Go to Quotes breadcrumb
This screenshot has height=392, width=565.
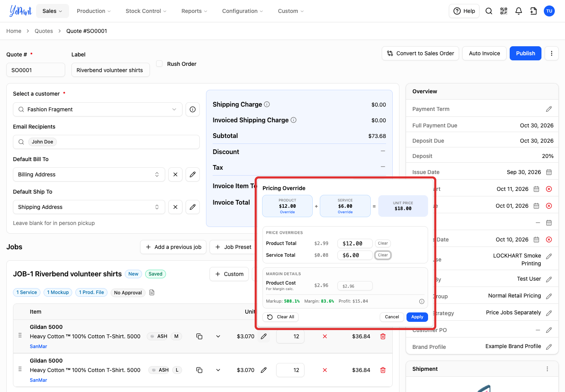click(x=44, y=31)
